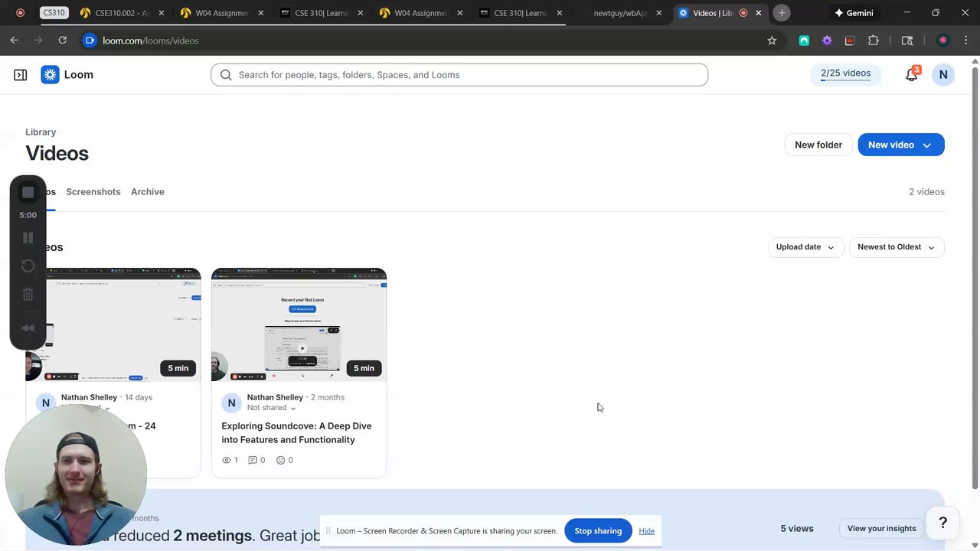
Task: Open the site info icon in the address bar
Action: pos(90,41)
